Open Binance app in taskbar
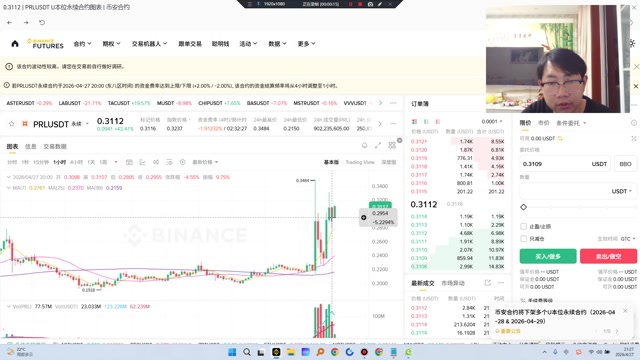This screenshot has height=360, width=640. click(x=276, y=352)
